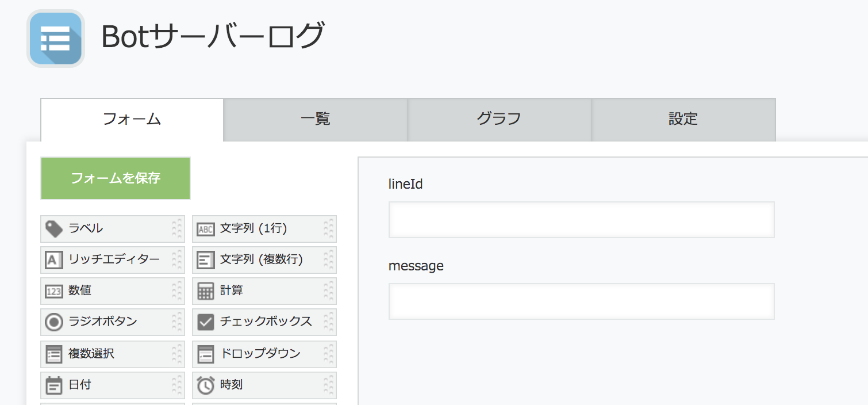
Task: Grab the drag handle on ドロップダウン
Action: [x=329, y=354]
